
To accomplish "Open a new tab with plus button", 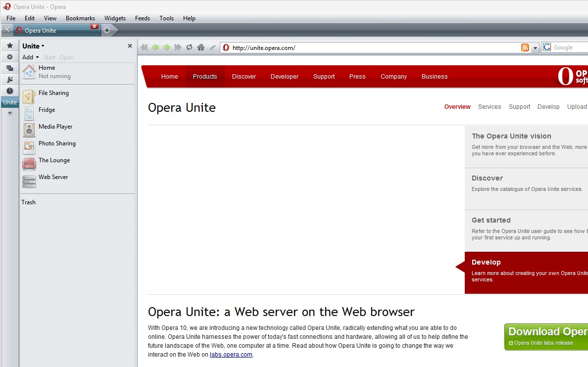I will [107, 30].
